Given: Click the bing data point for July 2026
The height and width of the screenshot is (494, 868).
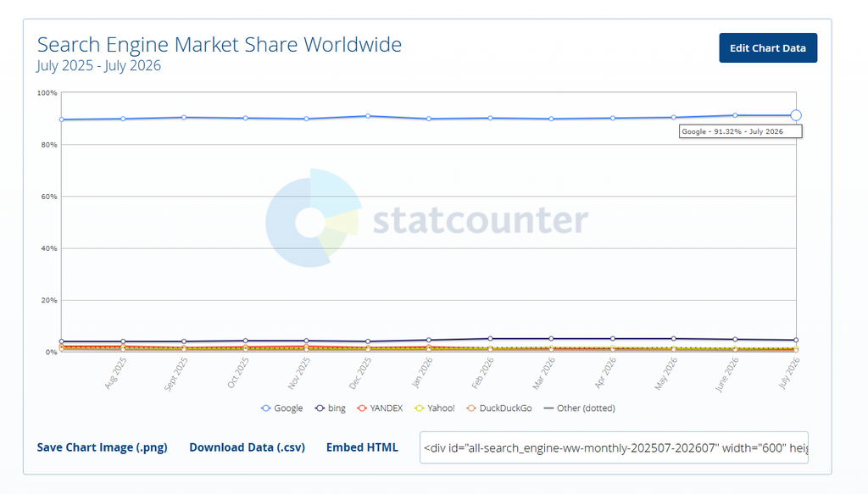Looking at the screenshot, I should coord(796,341).
